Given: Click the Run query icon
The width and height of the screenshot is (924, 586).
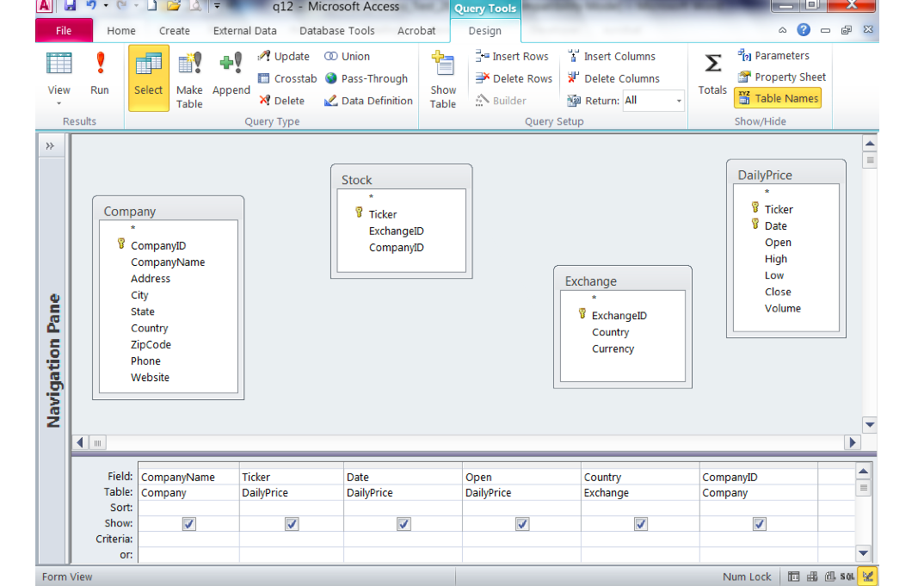Looking at the screenshot, I should 100,74.
